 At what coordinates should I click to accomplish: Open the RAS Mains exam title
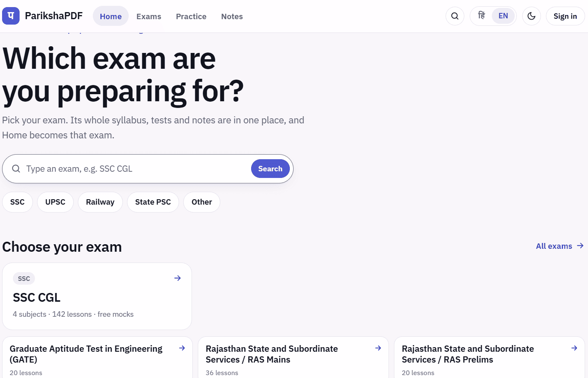272,354
